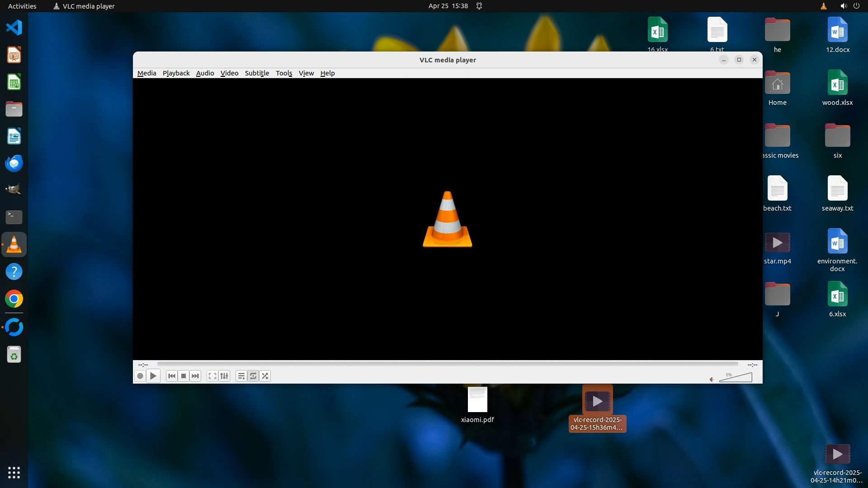Toggle fullscreen video mode
868x488 pixels.
[212, 376]
